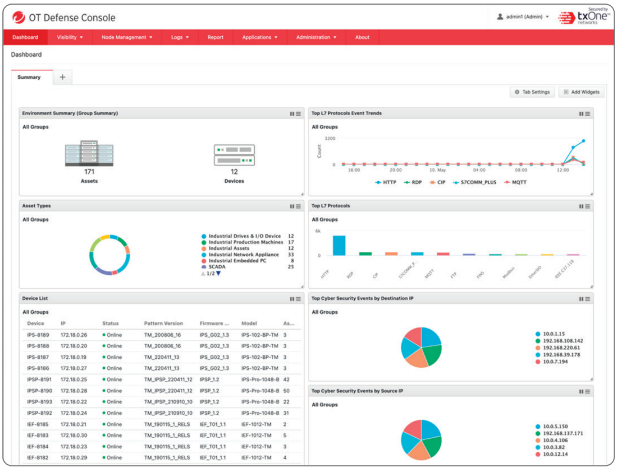The height and width of the screenshot is (469, 617).
Task: Open the Asset Types widget menu
Action: pos(298,206)
